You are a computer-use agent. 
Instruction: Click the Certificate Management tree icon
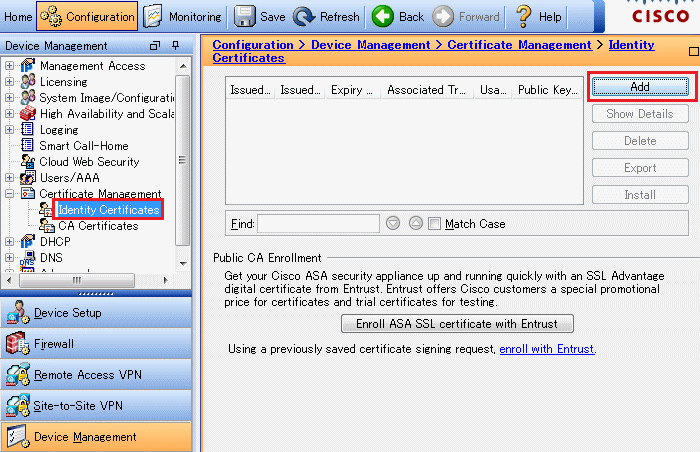[28, 193]
